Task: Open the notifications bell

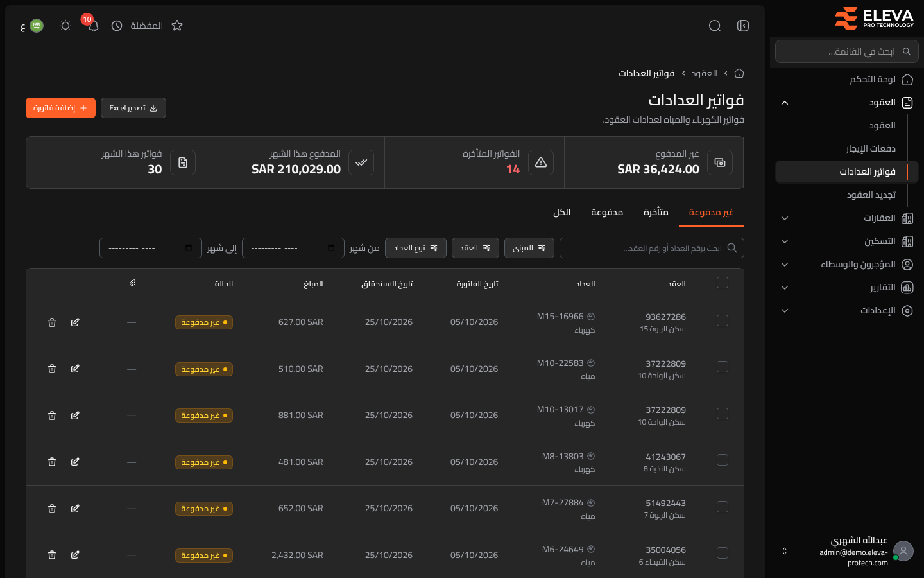Action: 94,26
